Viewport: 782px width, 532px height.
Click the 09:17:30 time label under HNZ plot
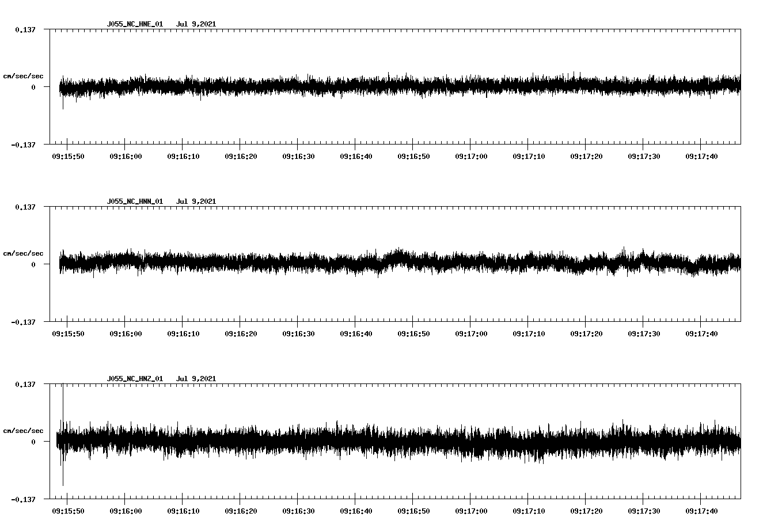(644, 511)
